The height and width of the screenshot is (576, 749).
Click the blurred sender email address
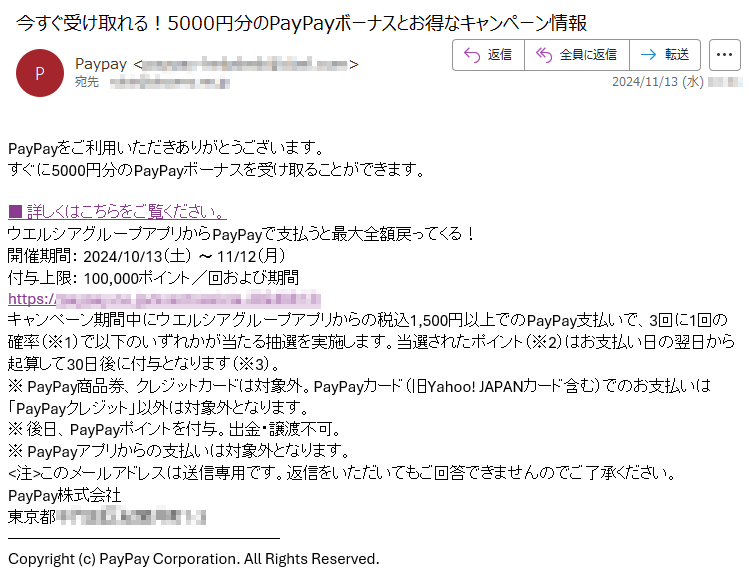pyautogui.click(x=246, y=64)
